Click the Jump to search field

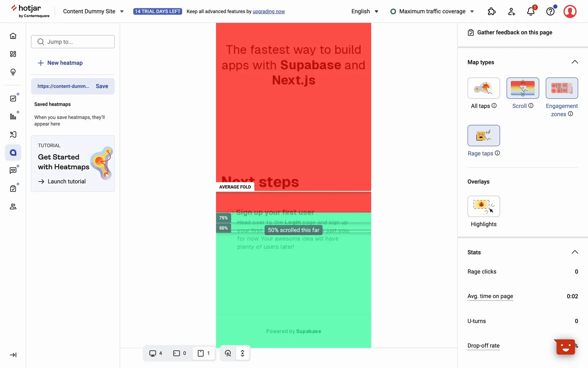(x=73, y=42)
